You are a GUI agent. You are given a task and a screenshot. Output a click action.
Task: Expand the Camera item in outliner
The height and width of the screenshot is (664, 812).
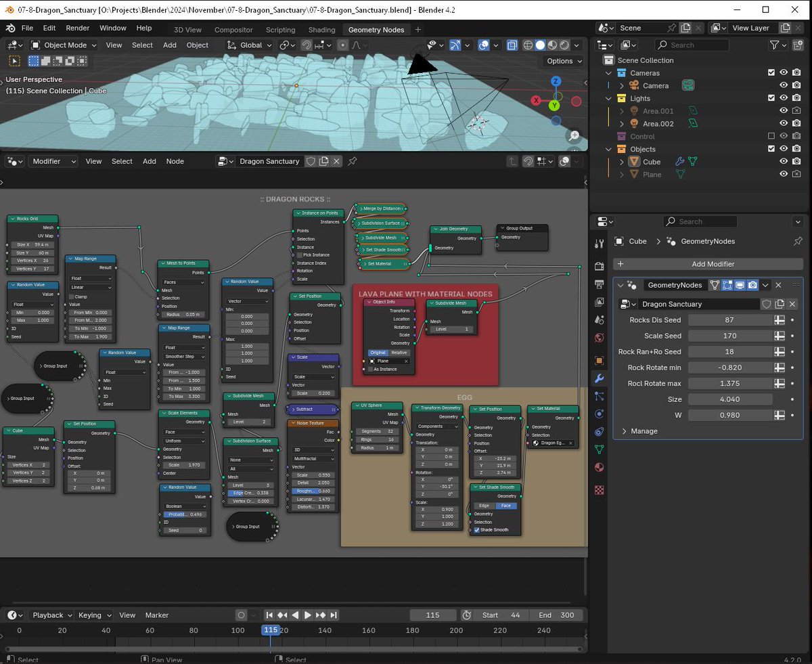coord(621,85)
